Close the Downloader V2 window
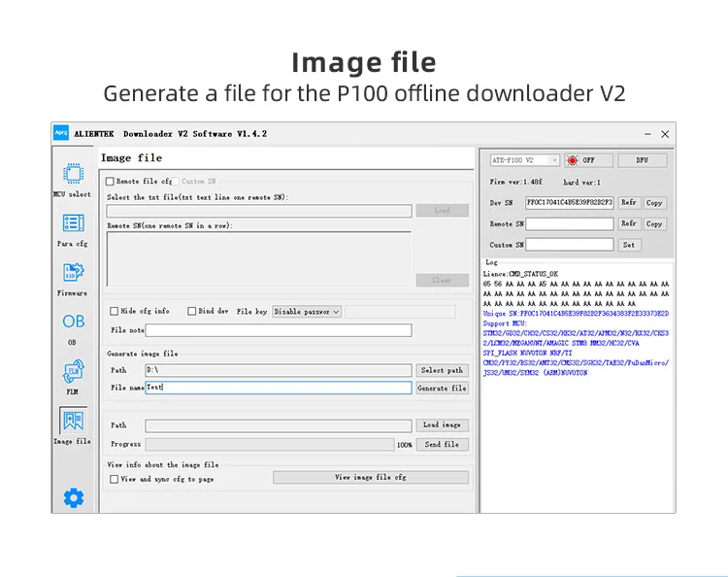 tap(665, 134)
